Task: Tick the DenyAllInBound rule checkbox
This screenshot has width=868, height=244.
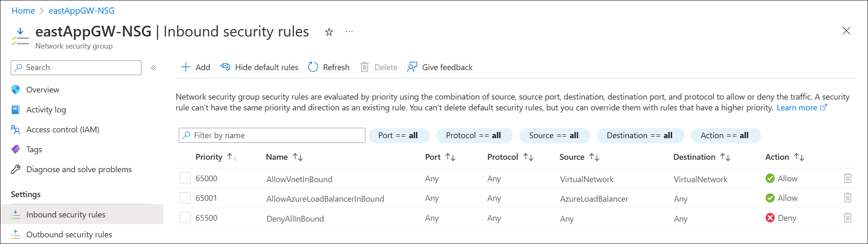Action: (x=185, y=217)
